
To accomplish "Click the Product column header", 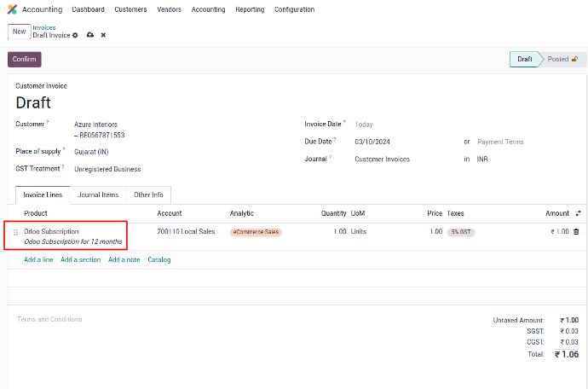I will point(36,213).
